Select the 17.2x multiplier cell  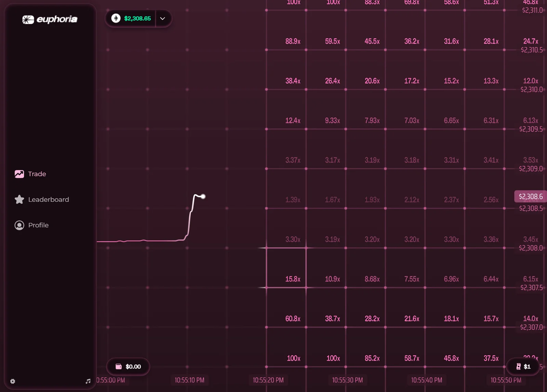[405, 70]
